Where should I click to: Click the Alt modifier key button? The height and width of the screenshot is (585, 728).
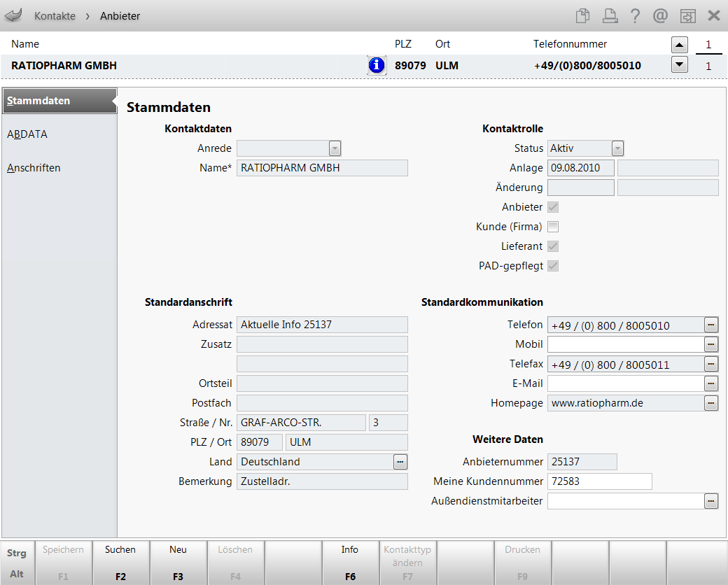(17, 574)
